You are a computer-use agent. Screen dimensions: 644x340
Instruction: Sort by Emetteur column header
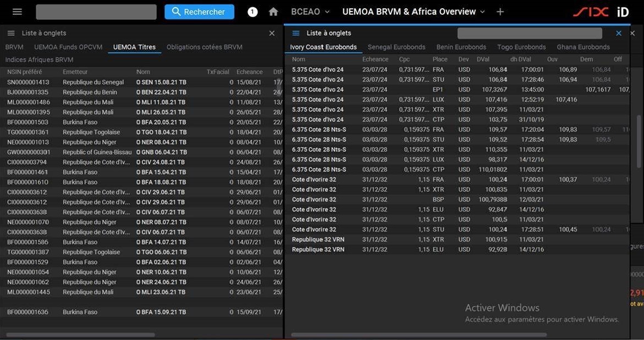pos(75,72)
